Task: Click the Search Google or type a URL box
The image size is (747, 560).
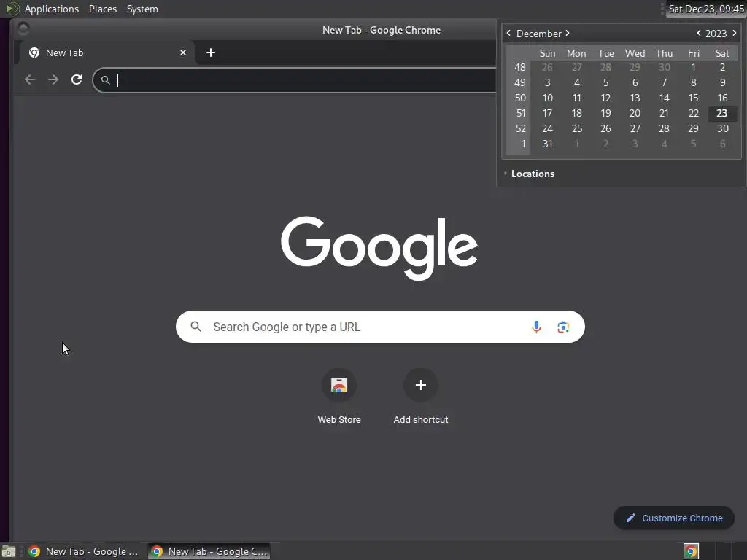Action: pos(380,327)
